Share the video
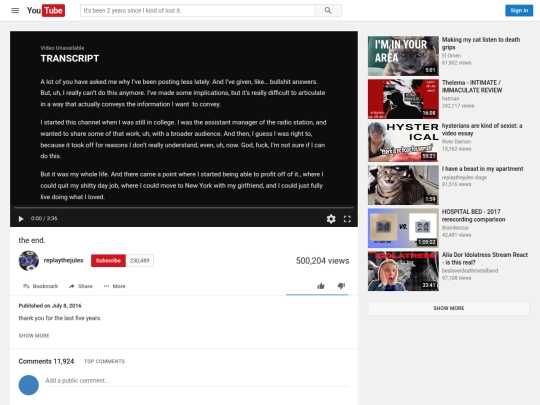540x405 pixels. 81,286
